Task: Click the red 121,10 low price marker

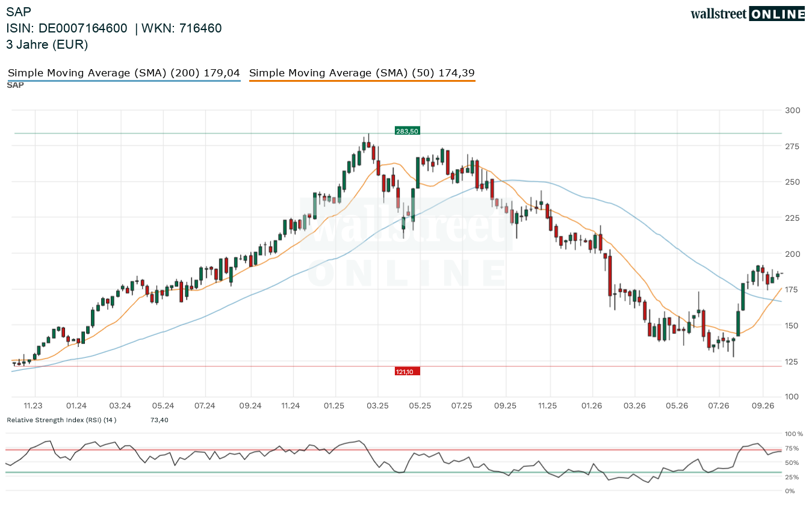Action: [x=407, y=372]
